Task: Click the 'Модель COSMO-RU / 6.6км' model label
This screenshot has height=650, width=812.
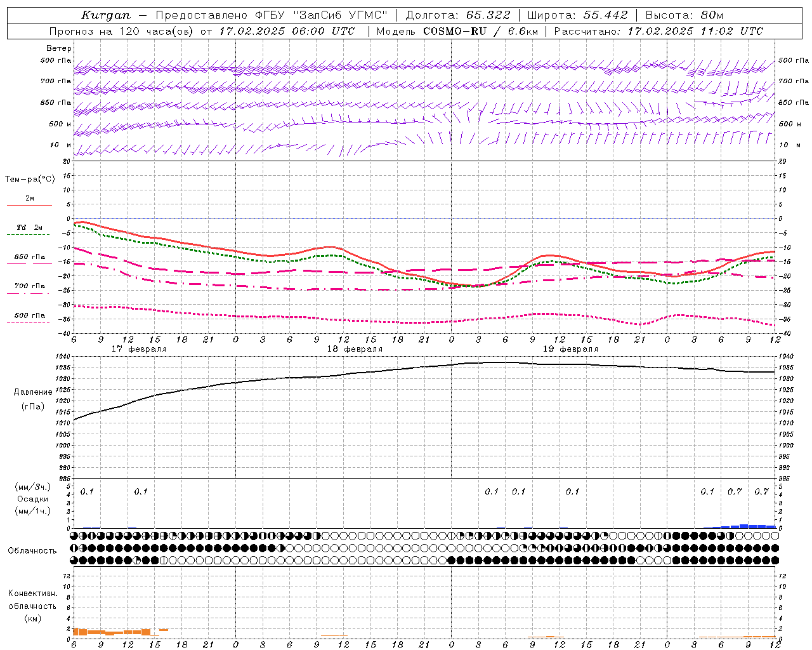Action: coord(457,31)
